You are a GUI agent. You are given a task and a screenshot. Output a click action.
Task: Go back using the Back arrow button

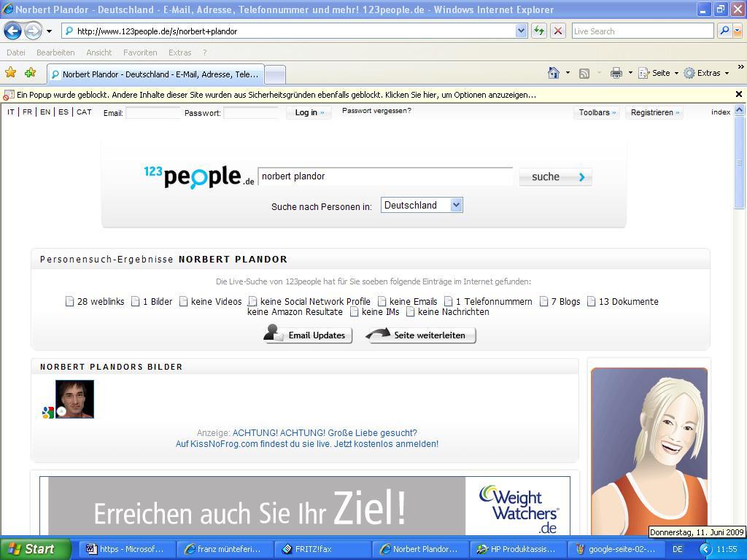[13, 31]
